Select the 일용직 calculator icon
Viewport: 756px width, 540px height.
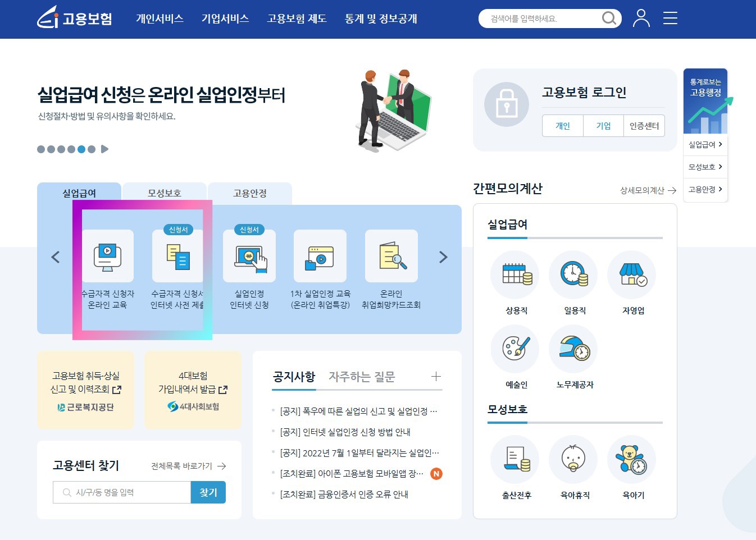573,274
